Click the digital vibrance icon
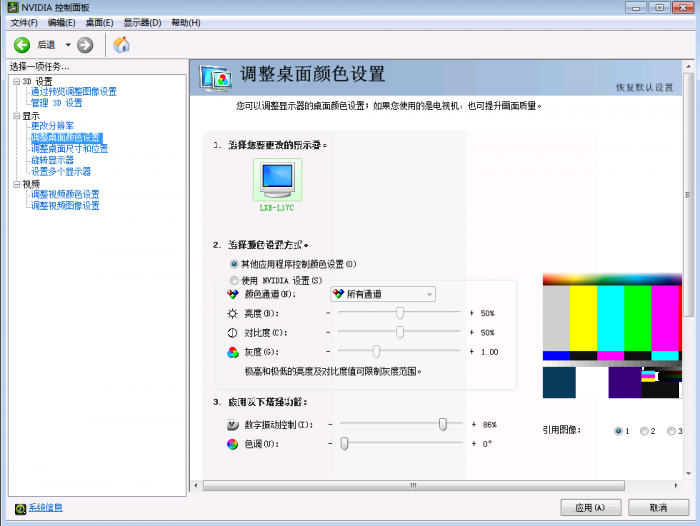 tap(233, 425)
